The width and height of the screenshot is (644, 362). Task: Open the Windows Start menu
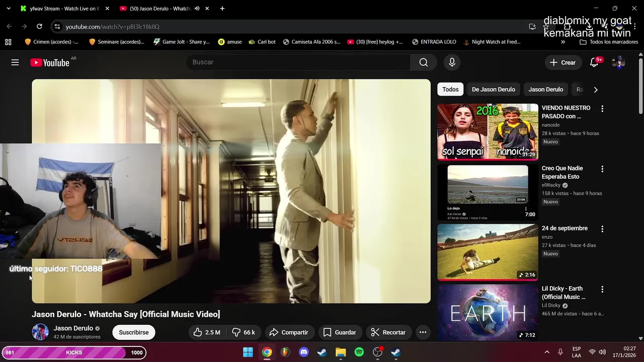point(248,352)
